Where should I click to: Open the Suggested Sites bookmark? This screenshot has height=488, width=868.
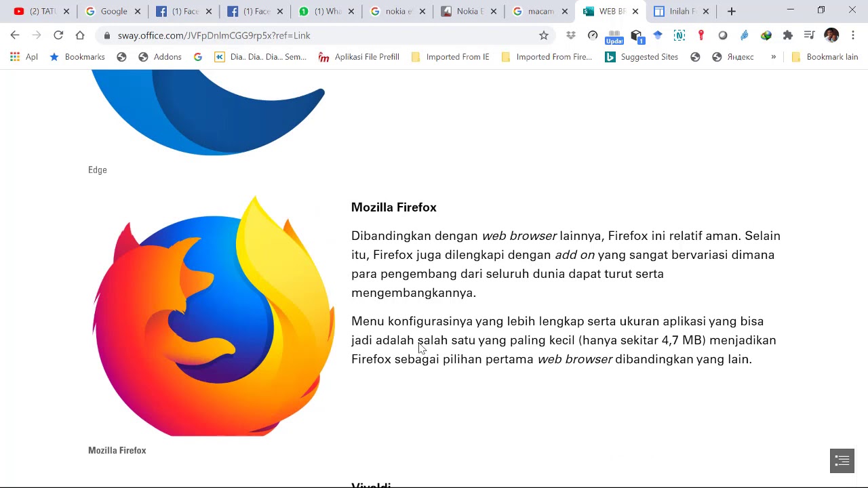tap(642, 57)
